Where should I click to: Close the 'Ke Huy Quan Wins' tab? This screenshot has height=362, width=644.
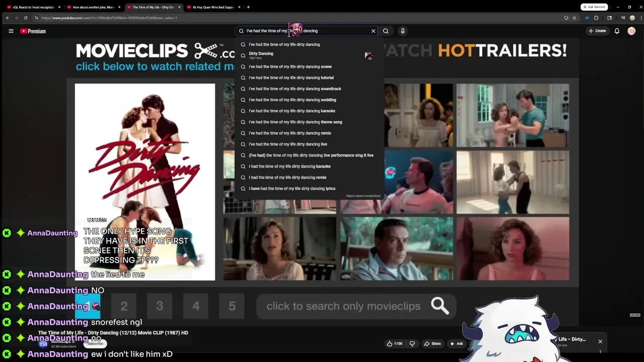click(239, 7)
